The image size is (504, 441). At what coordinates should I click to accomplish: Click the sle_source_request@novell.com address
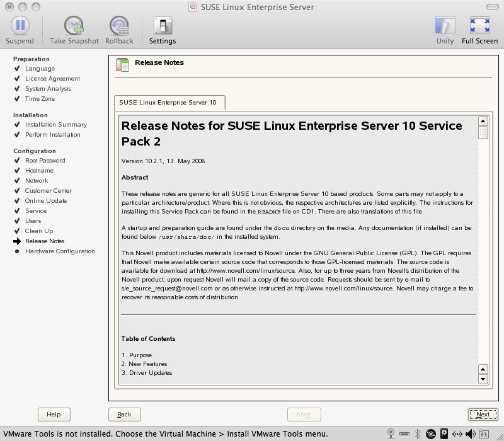pos(167,289)
